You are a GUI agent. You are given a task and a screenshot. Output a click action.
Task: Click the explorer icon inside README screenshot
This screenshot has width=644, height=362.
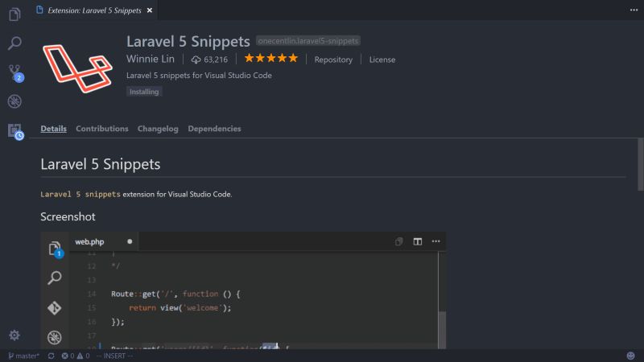pyautogui.click(x=56, y=249)
